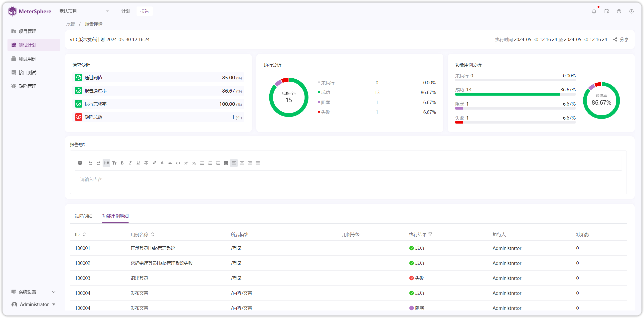644x318 pixels.
Task: Click into the 请输入内容 summary field
Action: (348, 179)
